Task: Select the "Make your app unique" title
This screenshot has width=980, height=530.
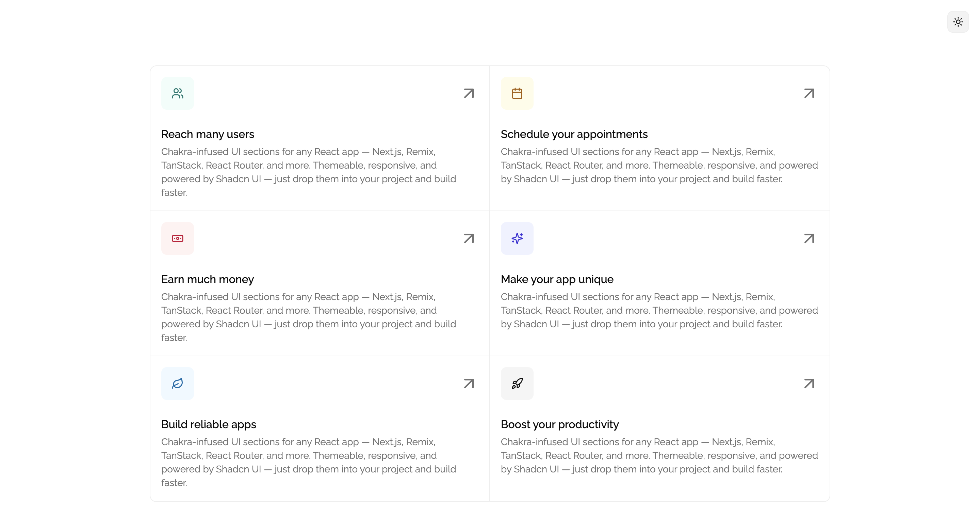Action: [x=557, y=279]
